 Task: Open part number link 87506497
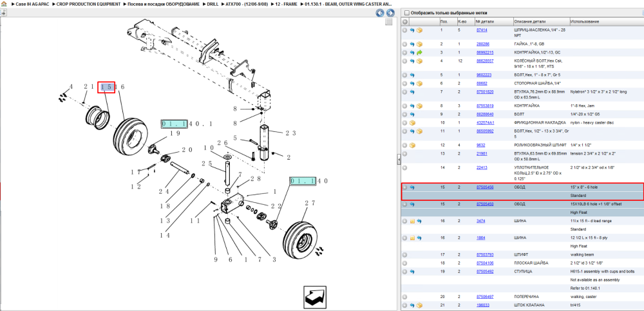(485, 297)
